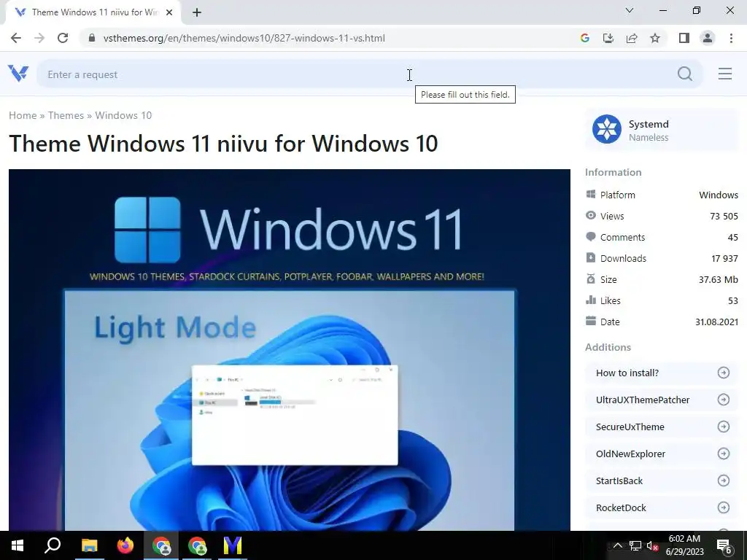Open Themes breadcrumb link
This screenshot has height=560, width=747.
pos(66,115)
